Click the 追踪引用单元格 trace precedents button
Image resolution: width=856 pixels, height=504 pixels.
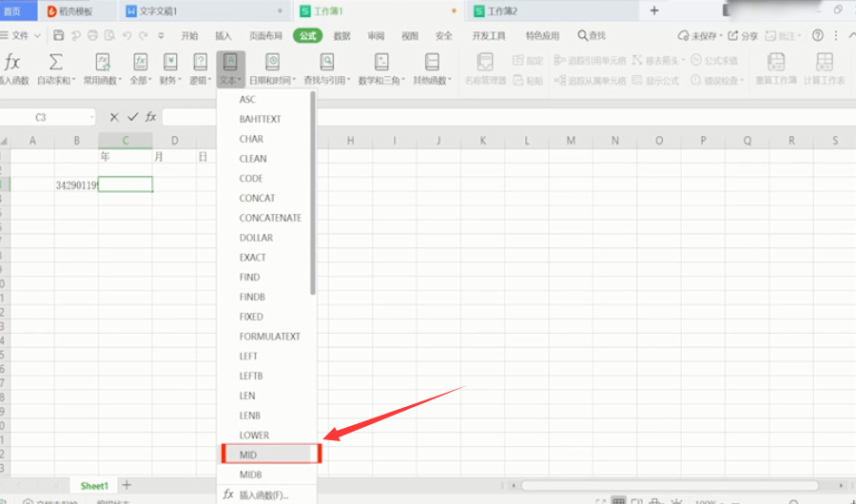pos(590,60)
